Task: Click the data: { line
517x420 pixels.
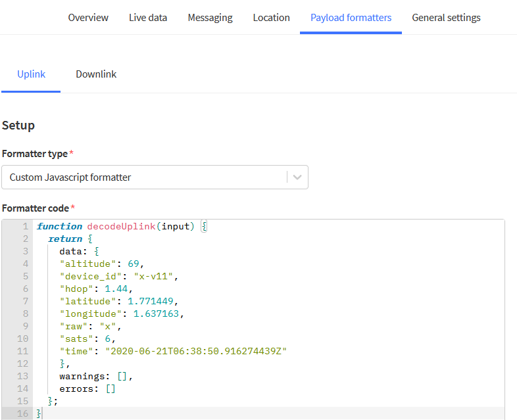Action: [79, 251]
